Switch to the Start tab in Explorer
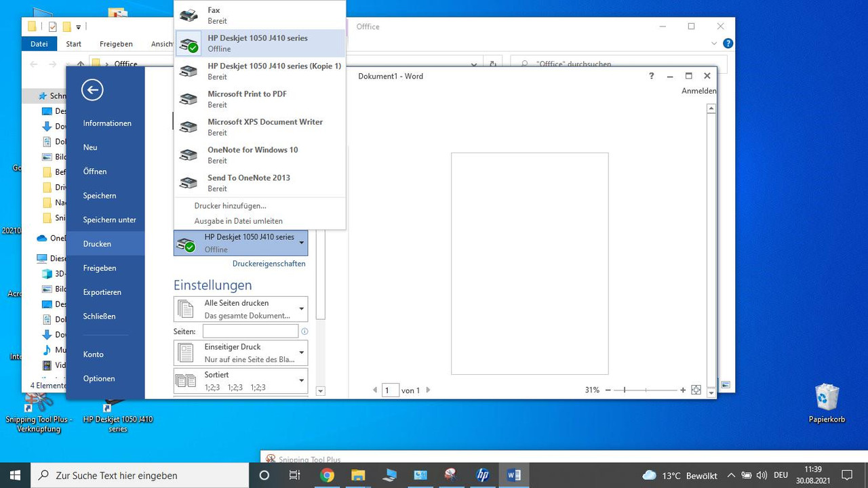Image resolution: width=868 pixels, height=488 pixels. pyautogui.click(x=74, y=44)
